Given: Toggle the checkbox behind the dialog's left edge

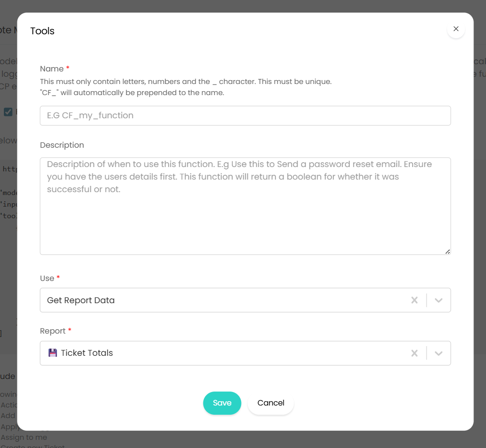Looking at the screenshot, I should [8, 112].
